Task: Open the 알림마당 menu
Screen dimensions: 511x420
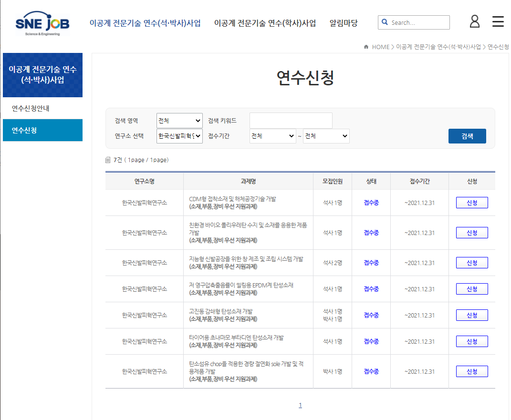Action: (344, 23)
